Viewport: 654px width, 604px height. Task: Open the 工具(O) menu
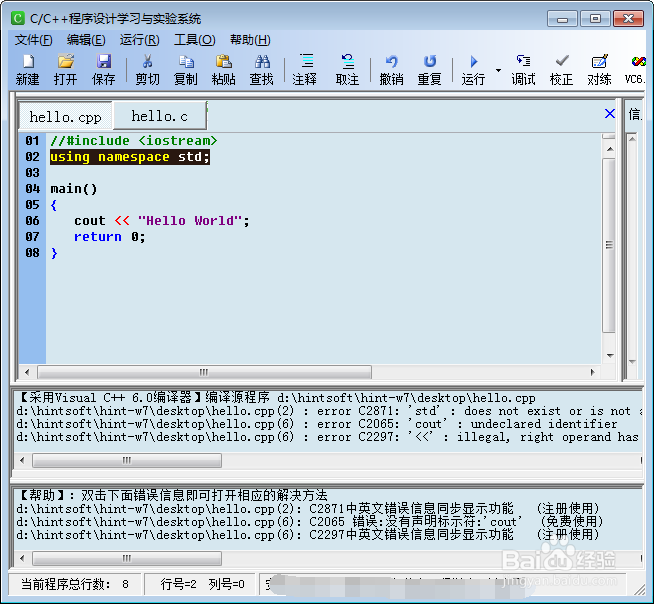(x=194, y=40)
